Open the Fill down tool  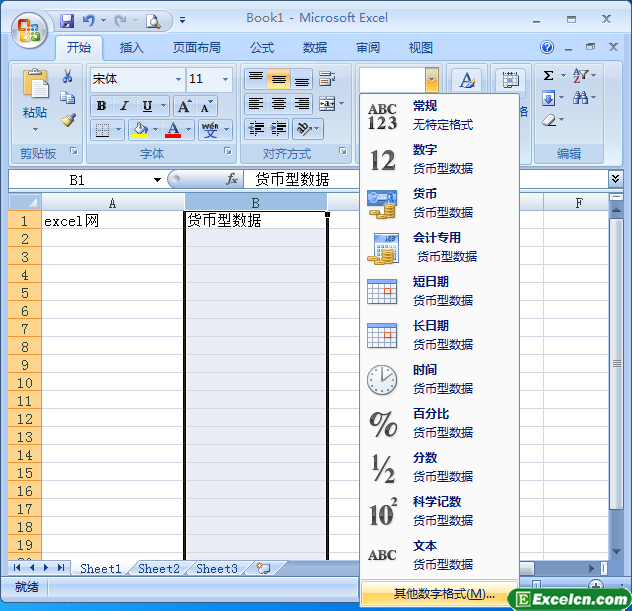point(549,98)
